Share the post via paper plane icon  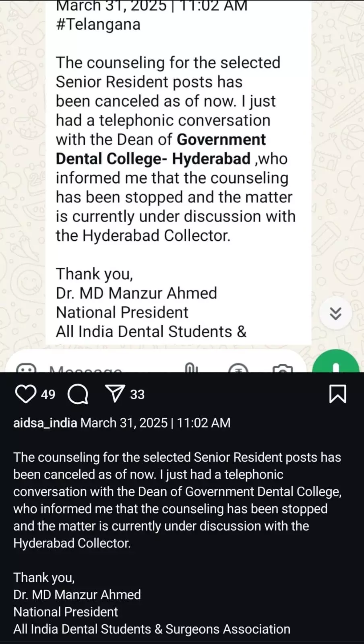pos(115,394)
